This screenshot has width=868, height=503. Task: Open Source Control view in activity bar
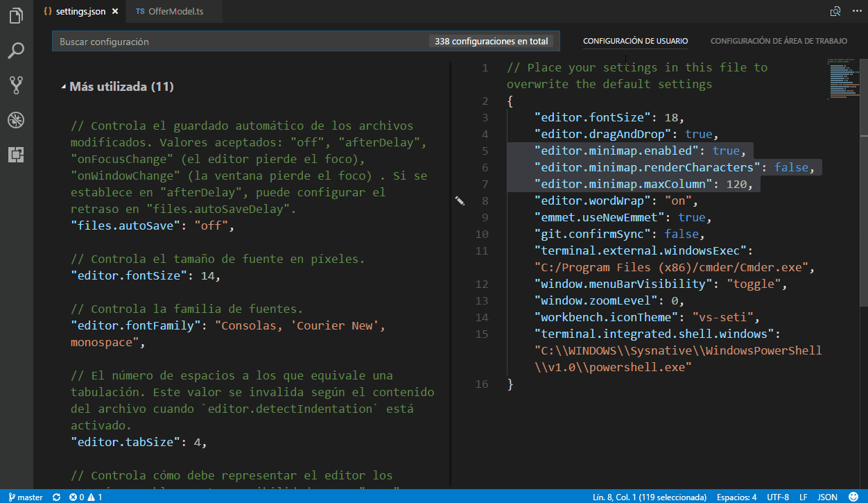coord(16,85)
